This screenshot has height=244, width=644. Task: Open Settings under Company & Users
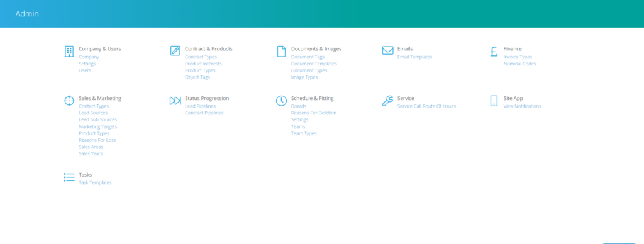(87, 64)
